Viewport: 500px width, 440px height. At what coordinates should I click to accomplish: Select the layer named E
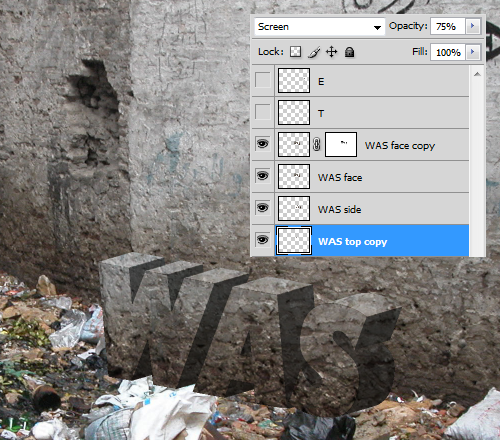click(x=321, y=82)
